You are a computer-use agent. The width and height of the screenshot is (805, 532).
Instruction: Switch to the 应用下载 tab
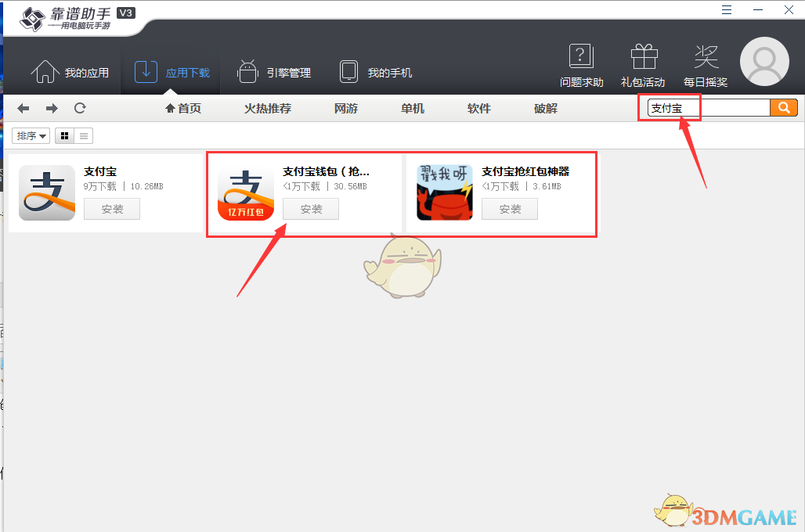[x=172, y=72]
